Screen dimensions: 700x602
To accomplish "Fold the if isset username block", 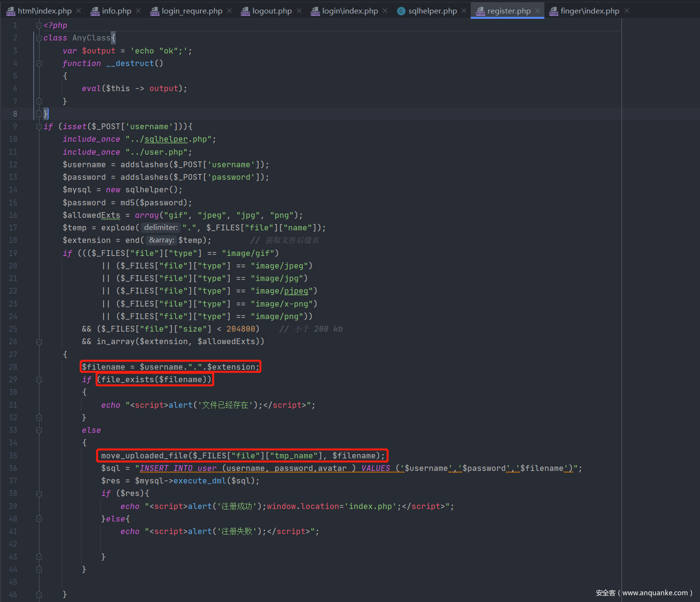I will [39, 126].
